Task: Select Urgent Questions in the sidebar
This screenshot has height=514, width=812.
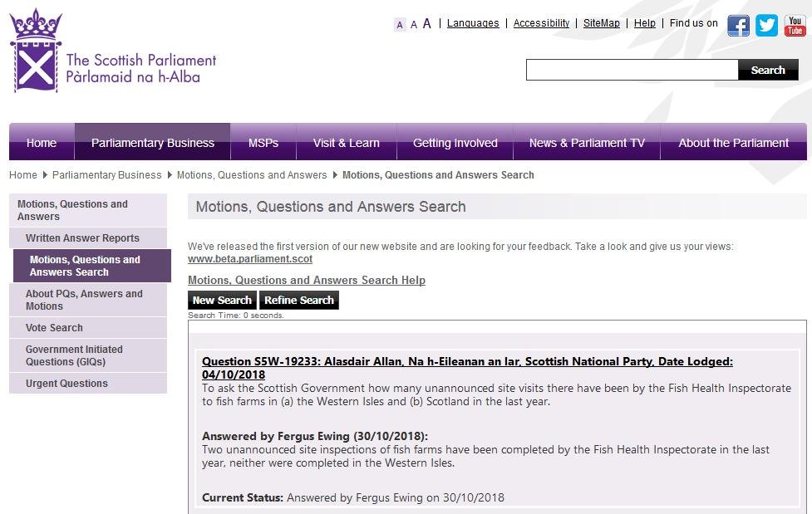Action: [x=66, y=384]
